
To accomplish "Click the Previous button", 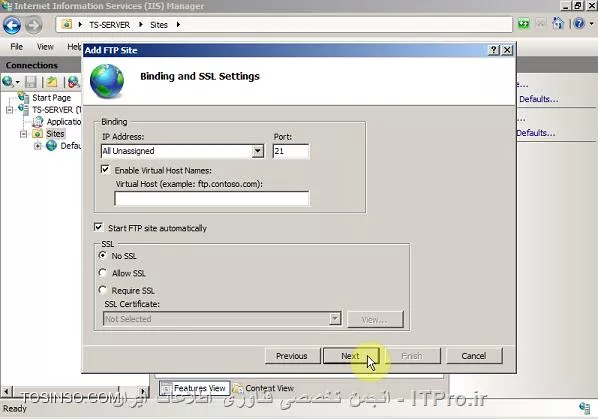I will 292,356.
